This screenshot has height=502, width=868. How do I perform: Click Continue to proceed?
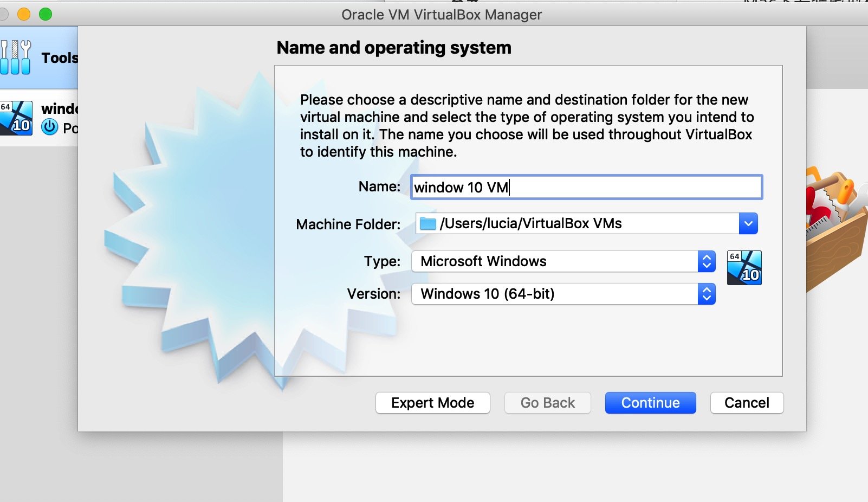tap(651, 403)
